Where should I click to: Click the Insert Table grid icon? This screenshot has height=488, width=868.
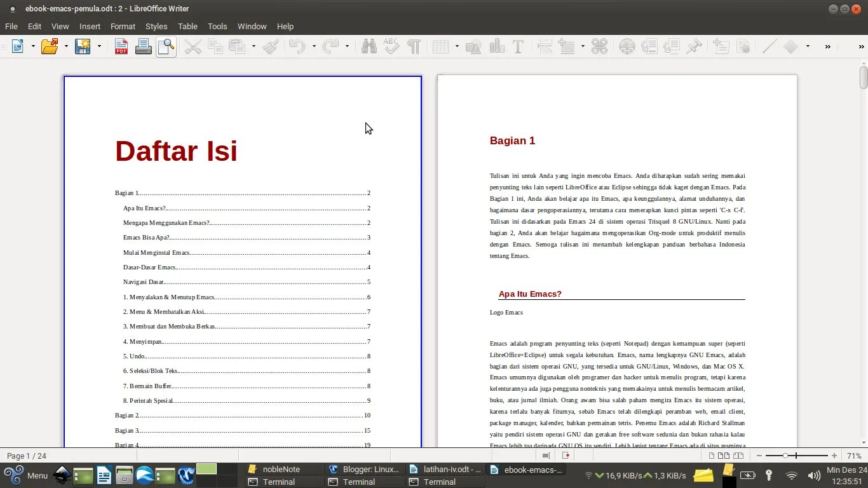[440, 46]
